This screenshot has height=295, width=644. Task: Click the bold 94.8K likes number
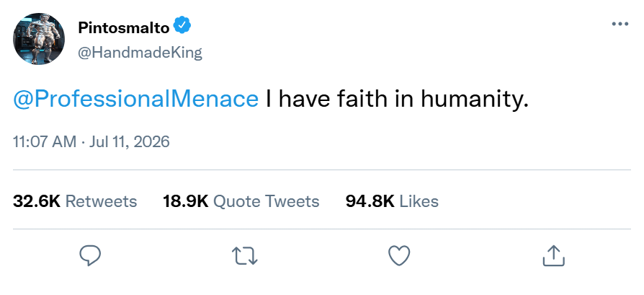tap(370, 202)
